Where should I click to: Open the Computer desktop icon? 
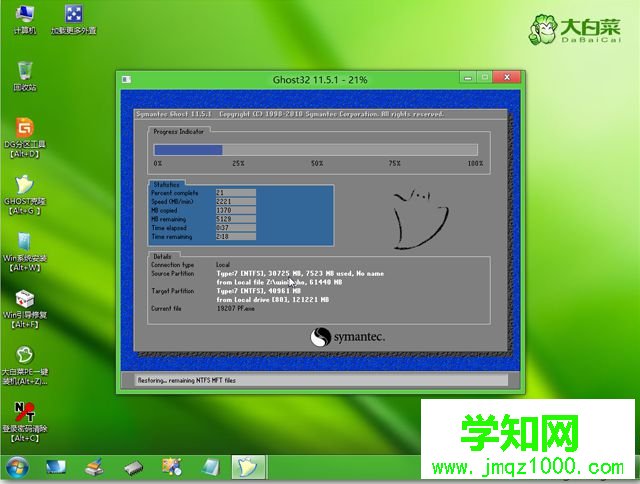pyautogui.click(x=25, y=19)
